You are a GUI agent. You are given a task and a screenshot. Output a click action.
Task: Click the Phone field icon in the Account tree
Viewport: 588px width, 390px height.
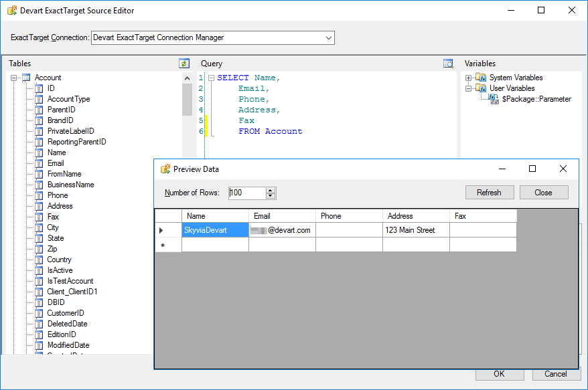click(x=38, y=195)
